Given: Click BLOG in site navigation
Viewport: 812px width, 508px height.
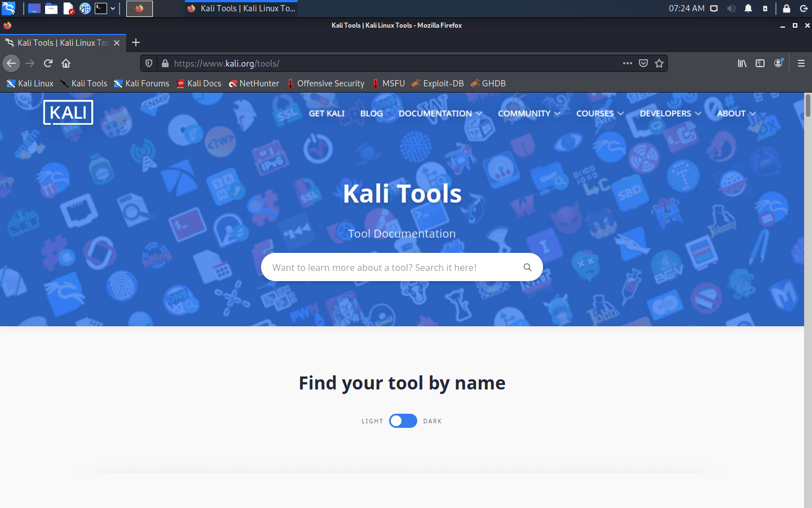Looking at the screenshot, I should tap(372, 113).
